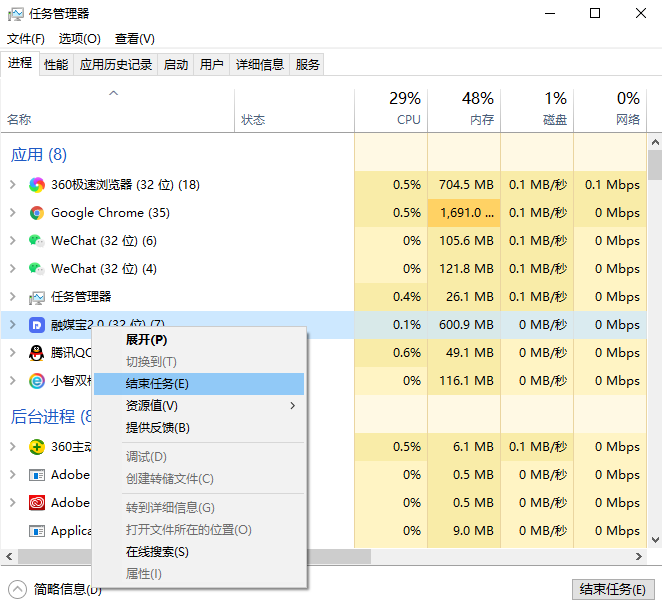
Task: Select the first WeChat icon with 6 processes
Action: (37, 241)
